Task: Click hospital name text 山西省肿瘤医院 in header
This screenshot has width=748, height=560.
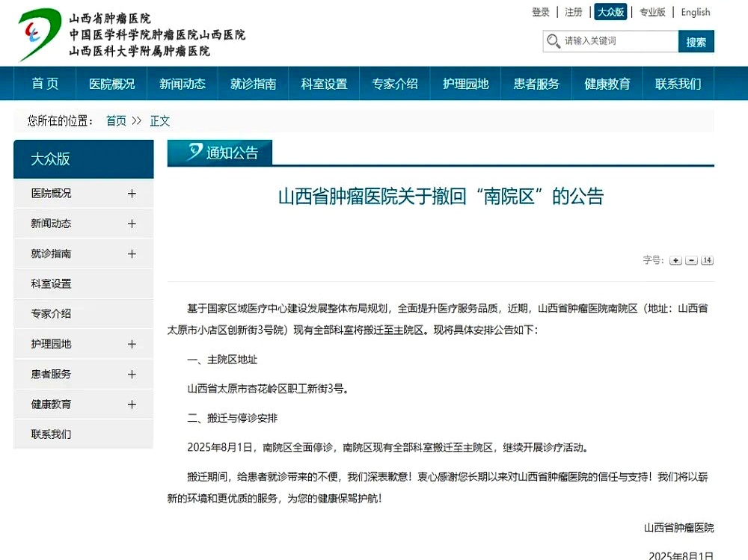Action: pyautogui.click(x=110, y=19)
